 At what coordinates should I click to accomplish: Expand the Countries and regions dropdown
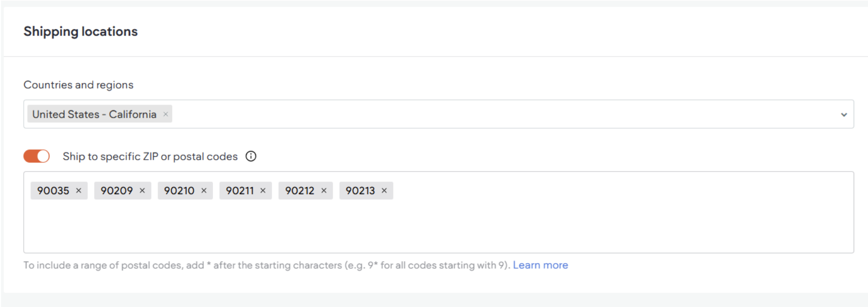[843, 114]
